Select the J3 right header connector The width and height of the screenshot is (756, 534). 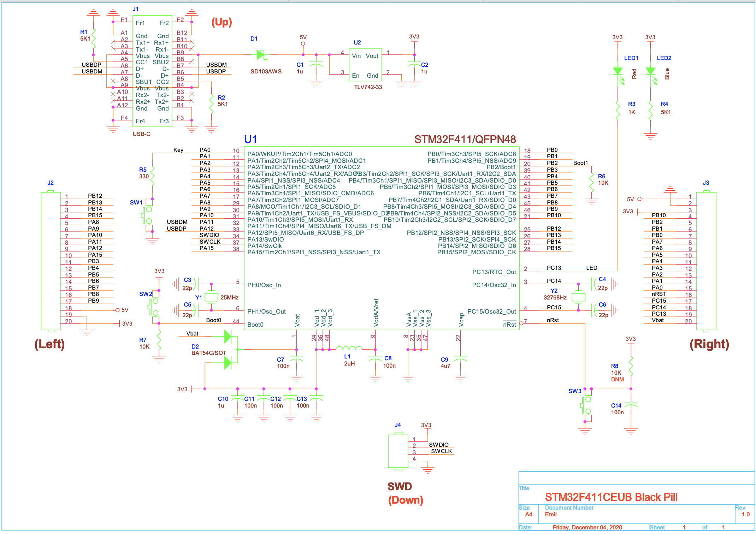706,261
